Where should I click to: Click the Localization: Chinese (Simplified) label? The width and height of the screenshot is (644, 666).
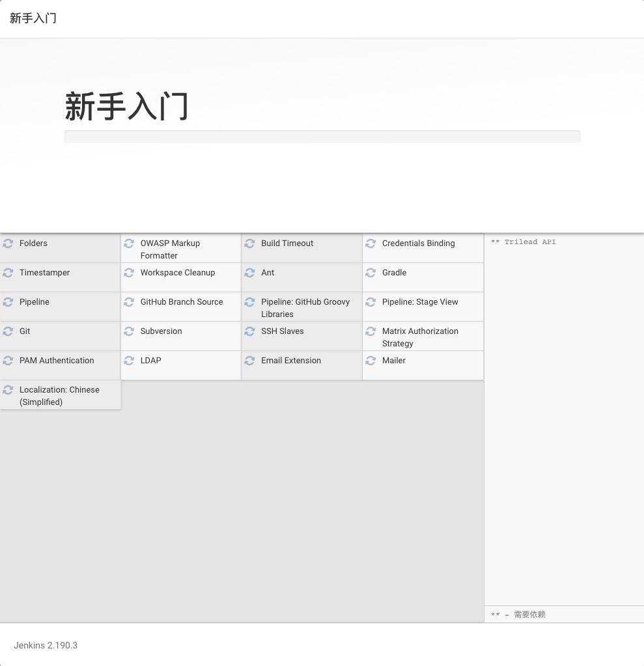pos(59,396)
